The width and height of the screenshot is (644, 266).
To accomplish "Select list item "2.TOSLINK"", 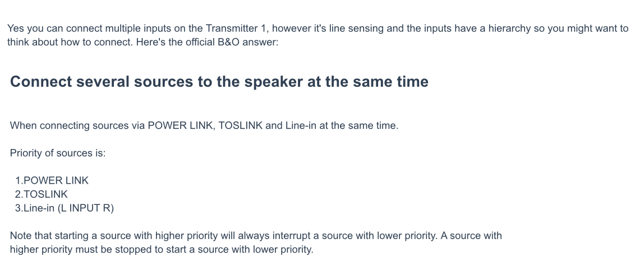I will pos(42,194).
